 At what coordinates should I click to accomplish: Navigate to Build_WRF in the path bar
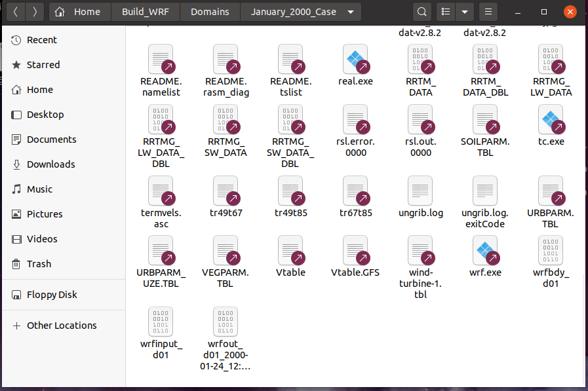(x=146, y=12)
